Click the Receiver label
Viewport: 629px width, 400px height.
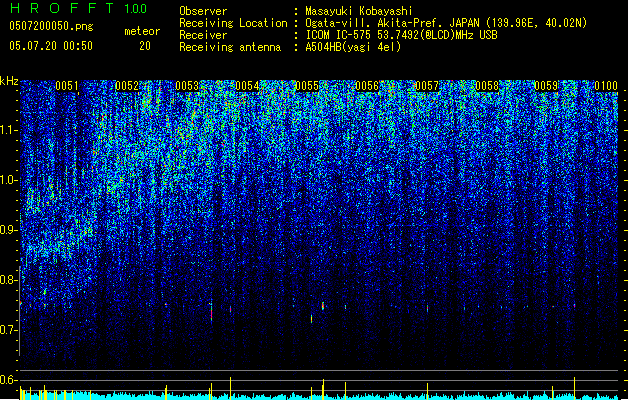[203, 35]
